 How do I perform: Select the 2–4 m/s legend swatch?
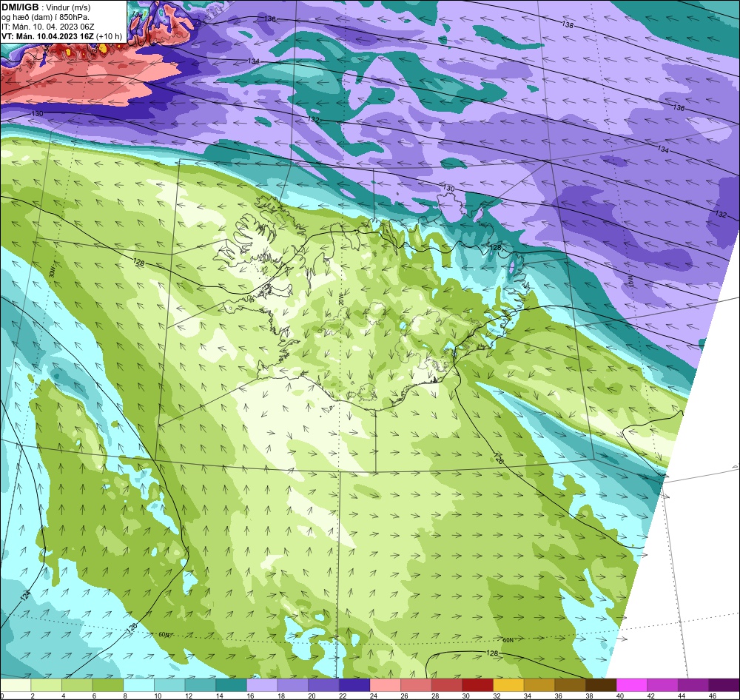(46, 685)
